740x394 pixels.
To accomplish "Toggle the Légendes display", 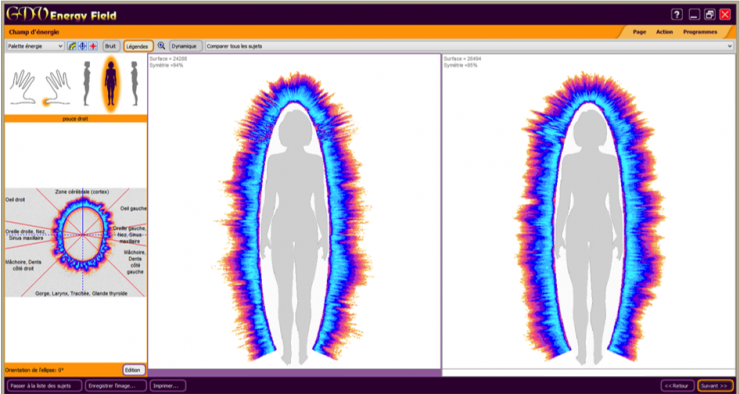I will tap(138, 46).
